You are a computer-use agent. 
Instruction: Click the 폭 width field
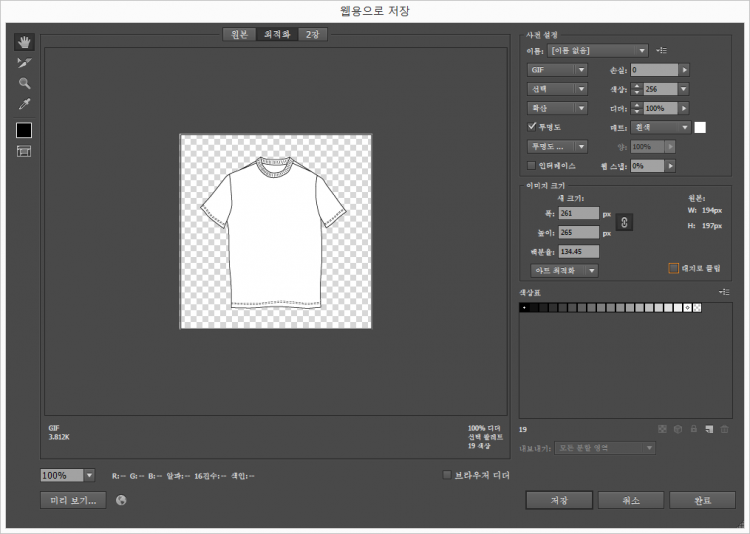click(x=579, y=213)
